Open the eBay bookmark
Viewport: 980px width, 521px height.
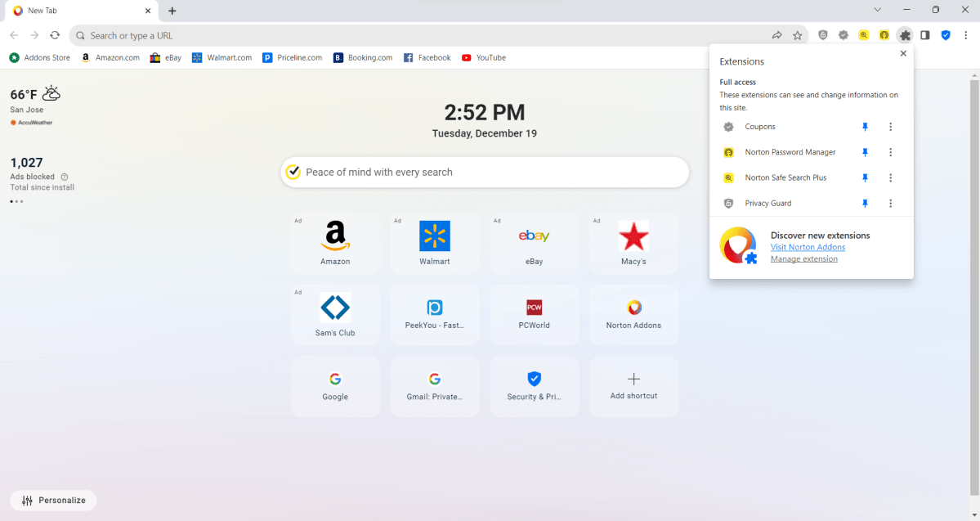click(x=166, y=57)
